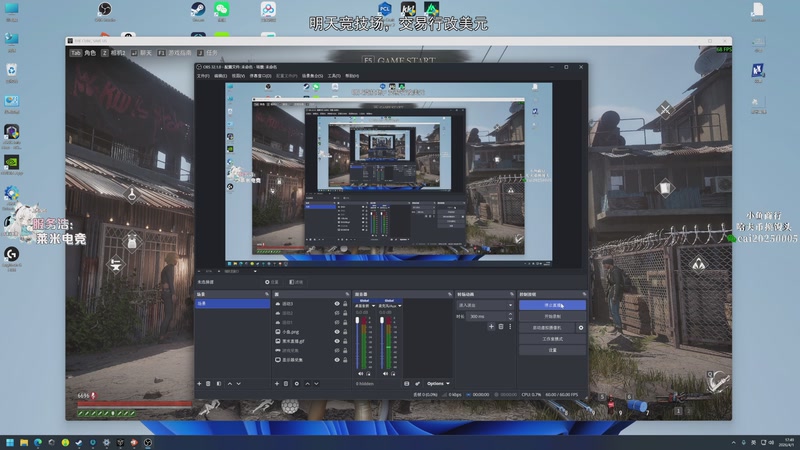The width and height of the screenshot is (800, 450).
Task: Remove transition with trash icon
Action: [501, 327]
